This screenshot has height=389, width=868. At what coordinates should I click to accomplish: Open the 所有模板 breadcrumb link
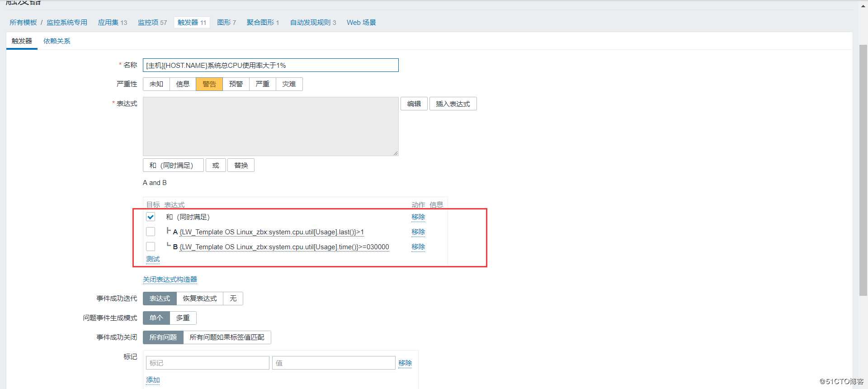(23, 23)
